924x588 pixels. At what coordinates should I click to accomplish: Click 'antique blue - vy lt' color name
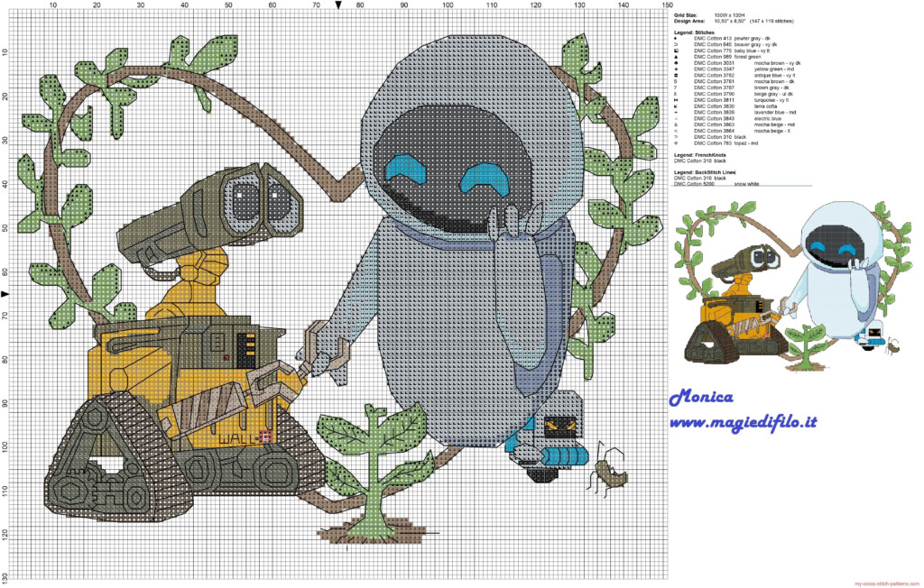point(775,76)
